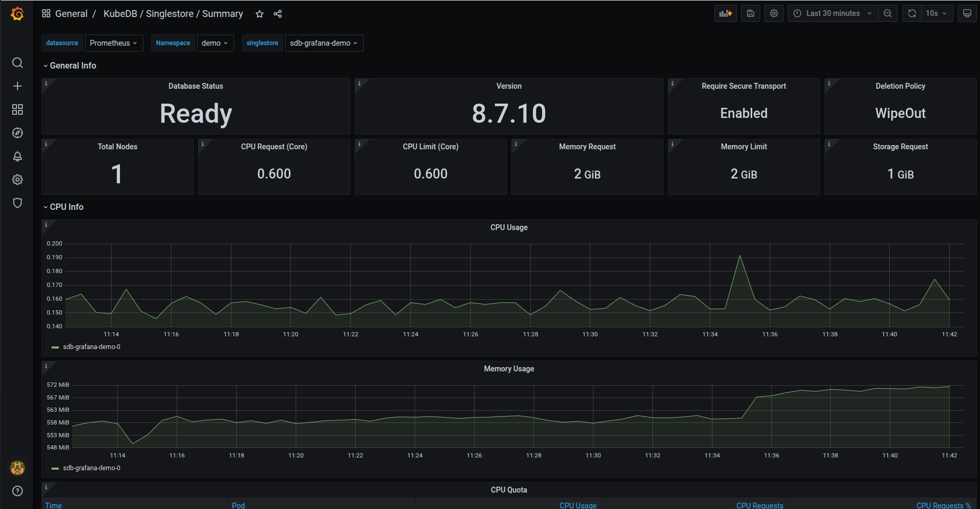The image size is (980, 509).
Task: Open the sdb-grafana-demo singlestore dropdown
Action: click(324, 43)
